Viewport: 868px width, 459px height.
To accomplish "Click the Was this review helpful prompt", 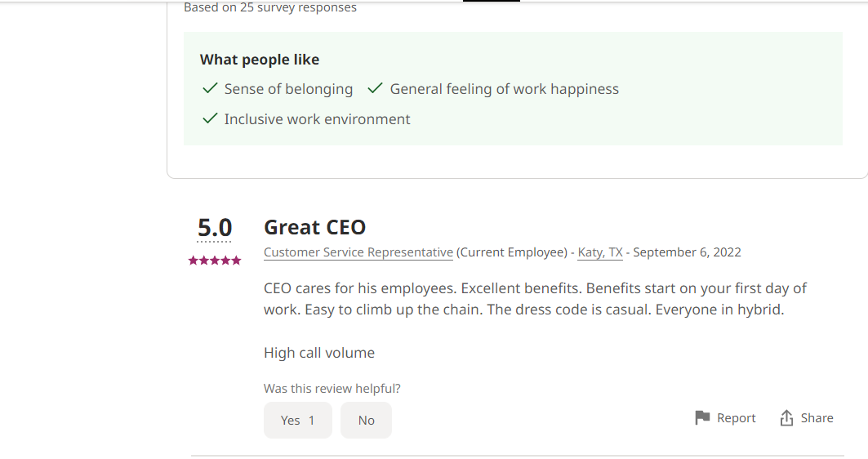I will [332, 389].
